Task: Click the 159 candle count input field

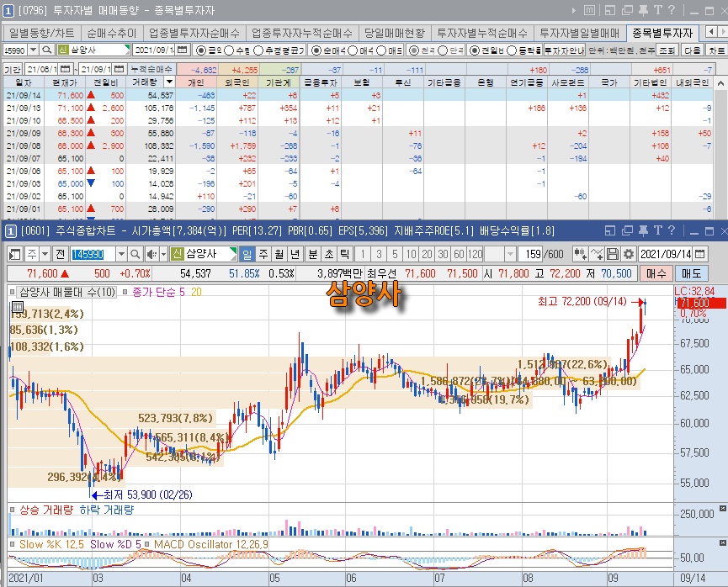Action: coord(530,254)
